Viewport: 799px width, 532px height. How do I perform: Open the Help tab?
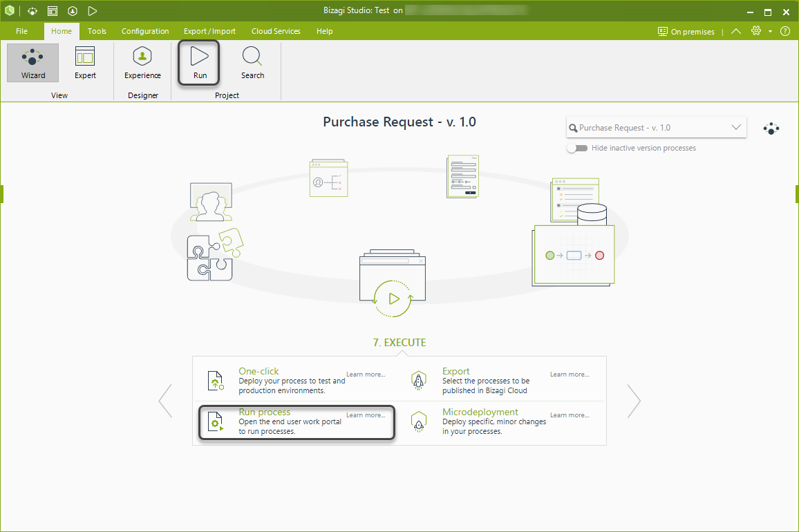click(x=325, y=31)
